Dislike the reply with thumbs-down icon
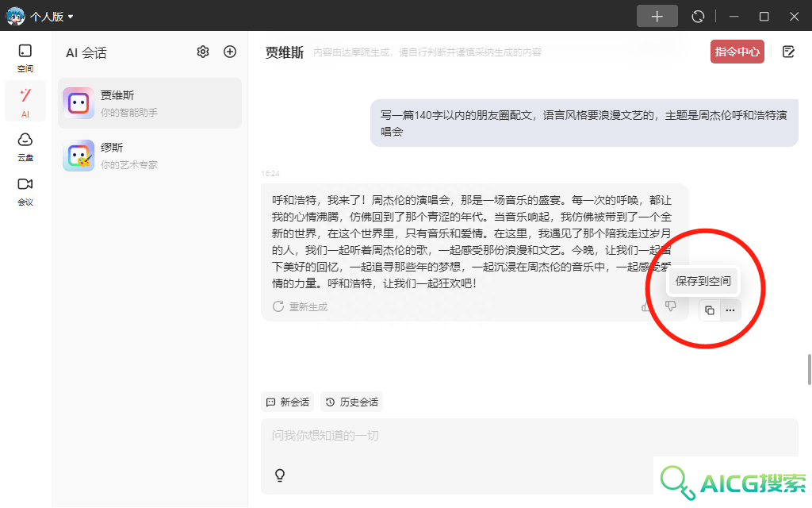This screenshot has width=812, height=508. coord(671,306)
